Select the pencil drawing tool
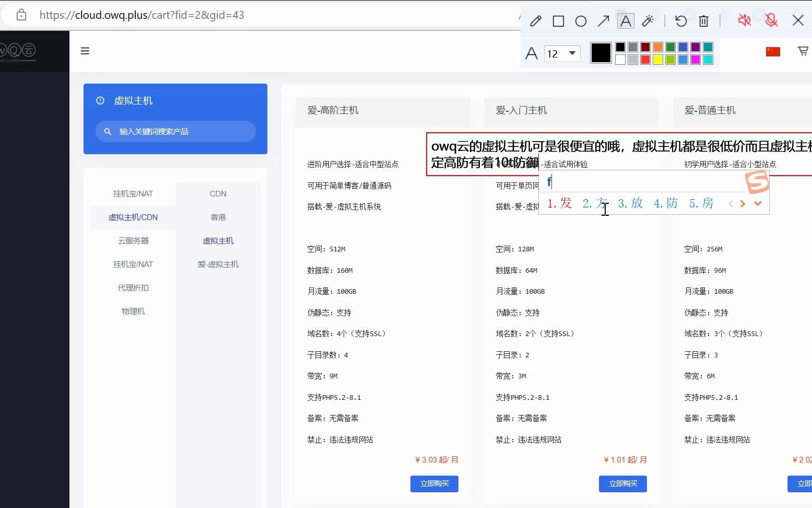 (536, 21)
